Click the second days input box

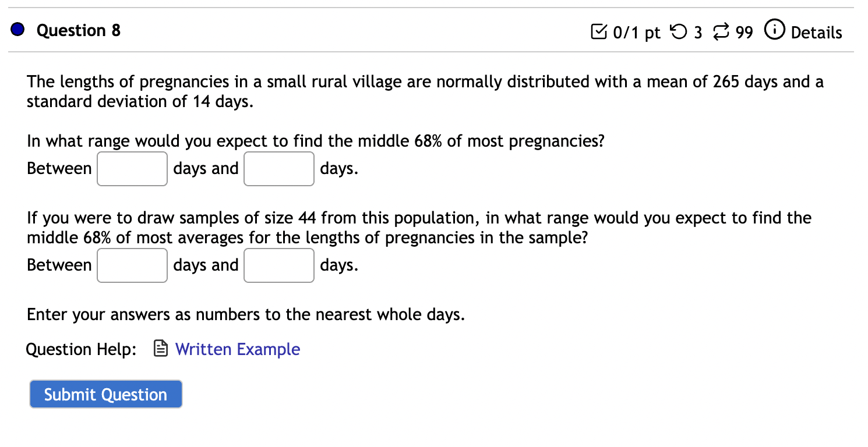tap(279, 169)
